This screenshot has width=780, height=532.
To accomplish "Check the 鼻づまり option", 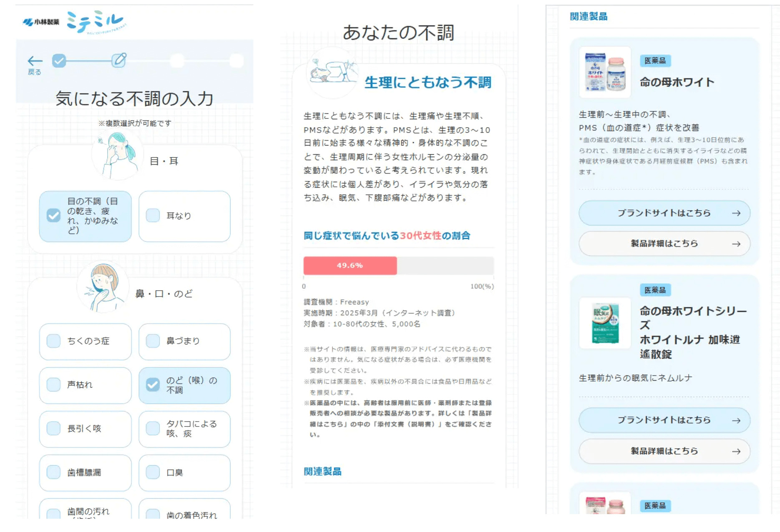I will click(153, 341).
